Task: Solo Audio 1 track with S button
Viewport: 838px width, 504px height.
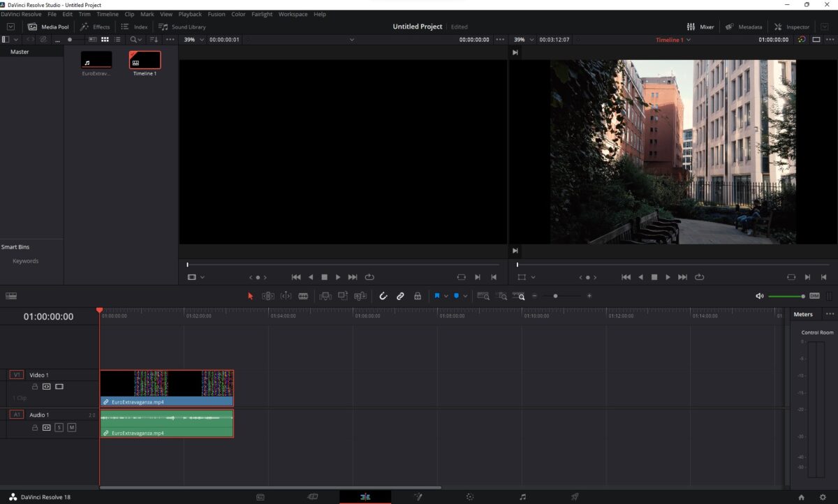Action: click(x=59, y=427)
